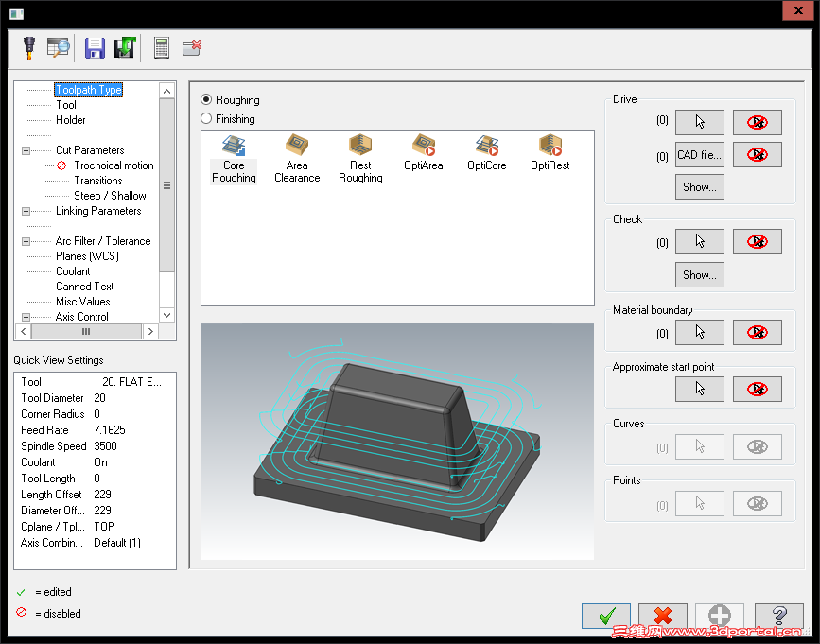
Task: Click the tree scroll up arrow
Action: click(x=166, y=91)
